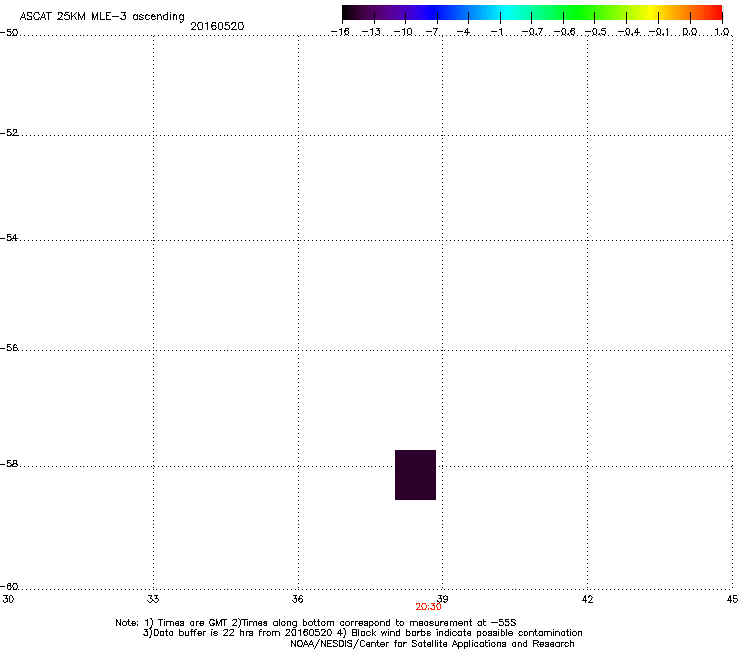Click the red end of the color bar

715,13
